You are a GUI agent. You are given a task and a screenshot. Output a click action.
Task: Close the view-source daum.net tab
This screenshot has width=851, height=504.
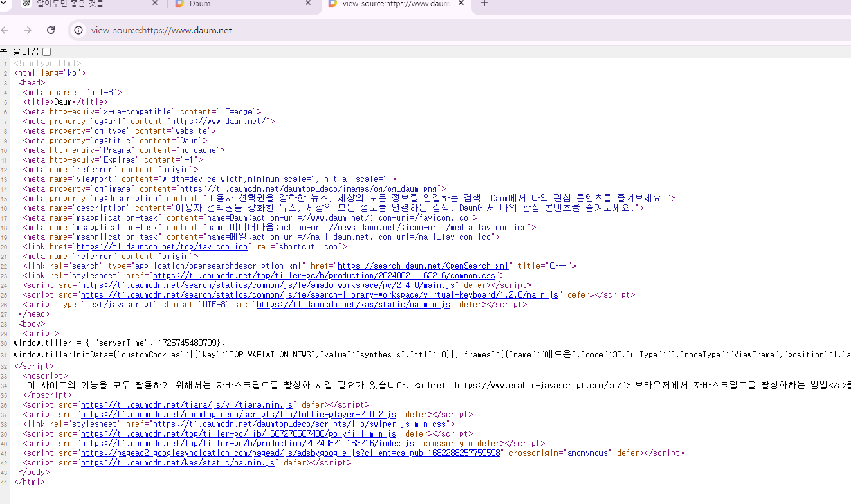coord(461,3)
